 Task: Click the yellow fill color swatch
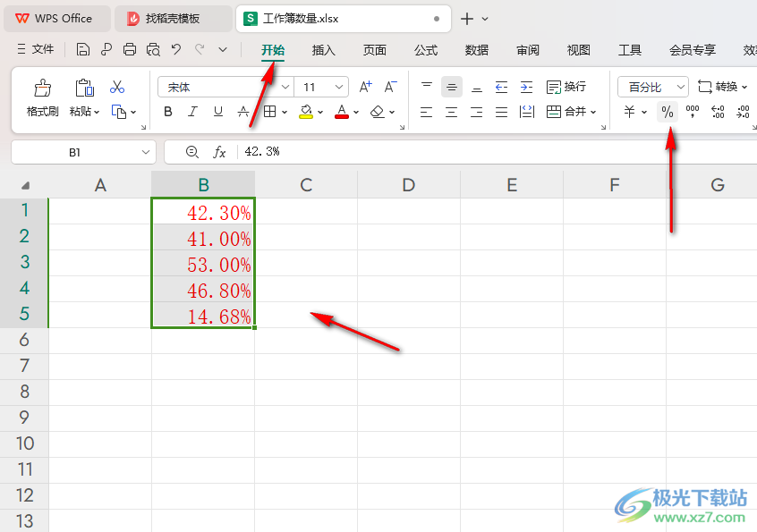click(306, 112)
